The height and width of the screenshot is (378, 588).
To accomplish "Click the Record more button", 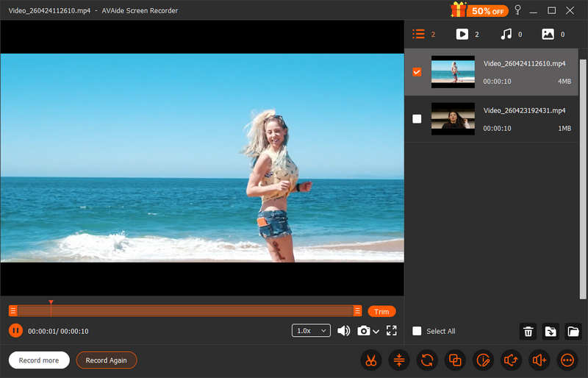I will 39,360.
